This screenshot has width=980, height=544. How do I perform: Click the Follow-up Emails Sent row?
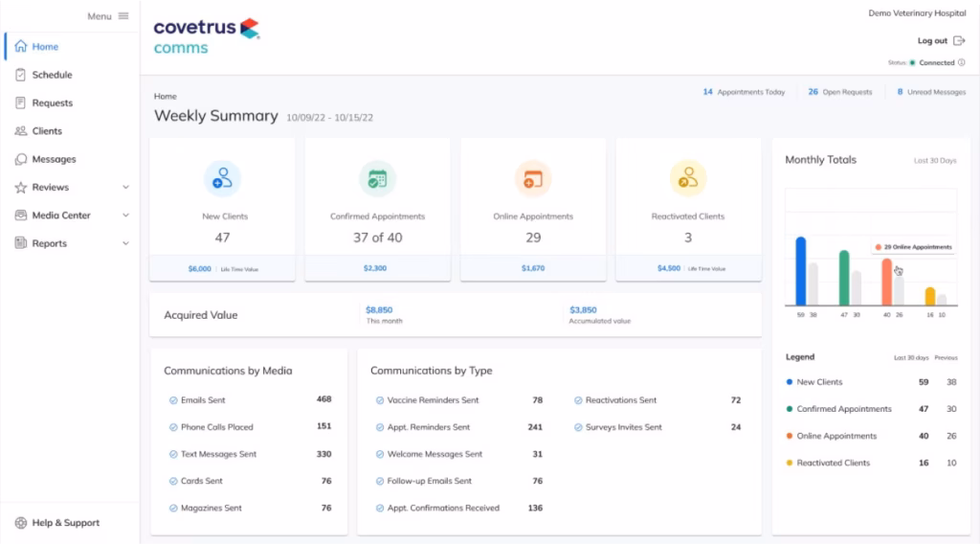[458, 481]
